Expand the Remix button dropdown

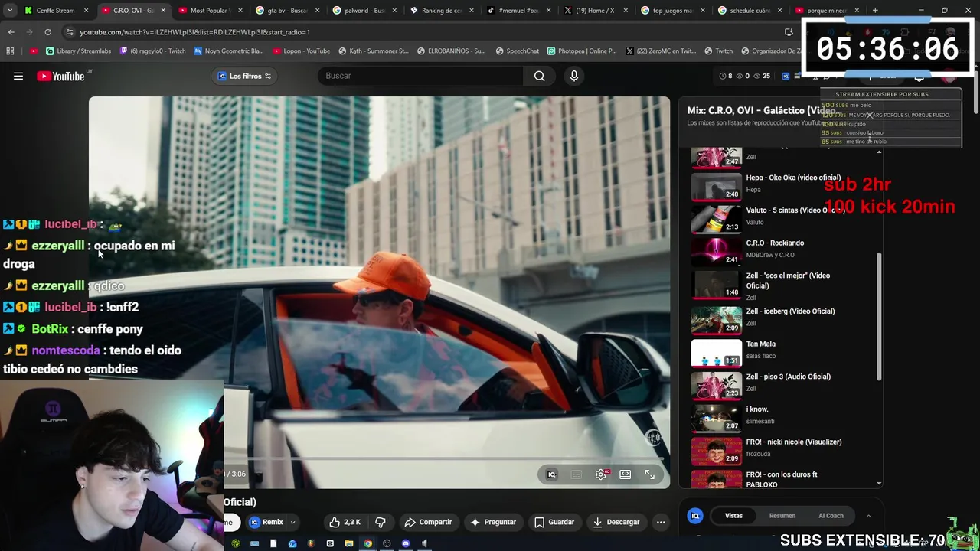pos(292,523)
